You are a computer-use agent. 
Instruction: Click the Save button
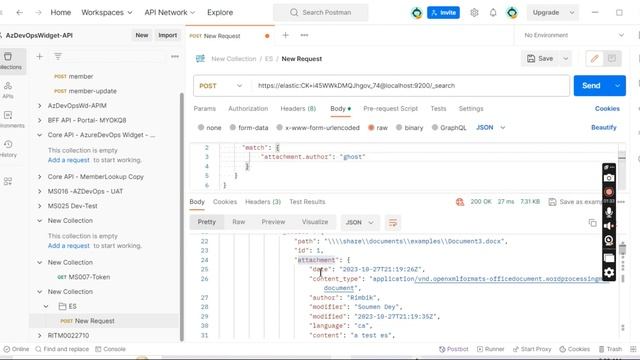(540, 59)
